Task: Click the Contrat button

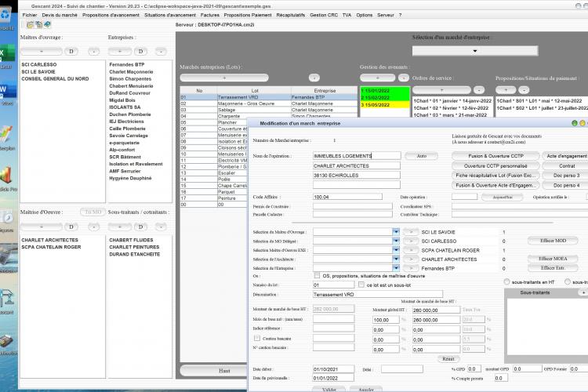Action: pyautogui.click(x=567, y=165)
